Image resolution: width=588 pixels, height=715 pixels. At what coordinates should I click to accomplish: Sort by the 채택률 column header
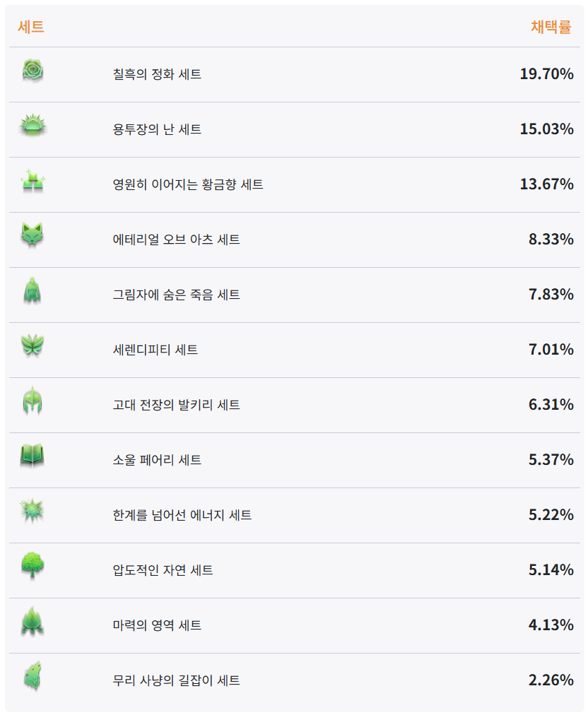(x=551, y=27)
